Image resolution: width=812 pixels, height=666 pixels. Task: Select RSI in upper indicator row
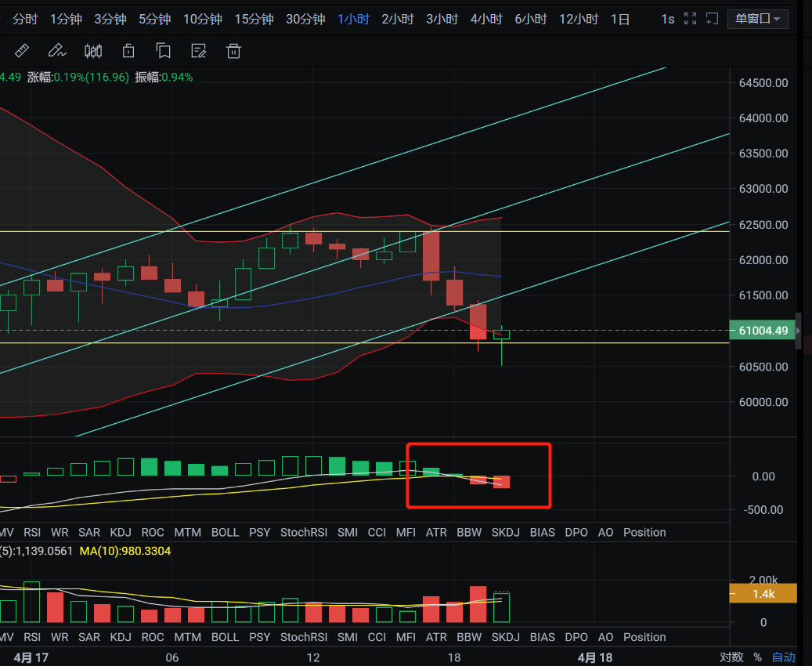pos(32,532)
